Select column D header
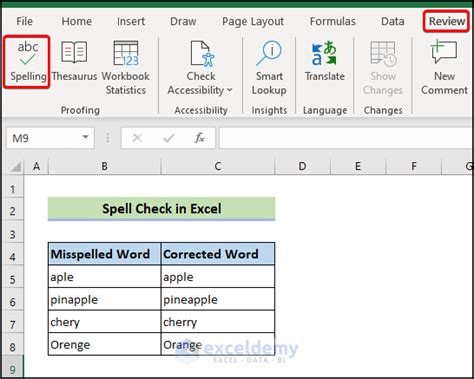This screenshot has height=379, width=474. (302, 166)
